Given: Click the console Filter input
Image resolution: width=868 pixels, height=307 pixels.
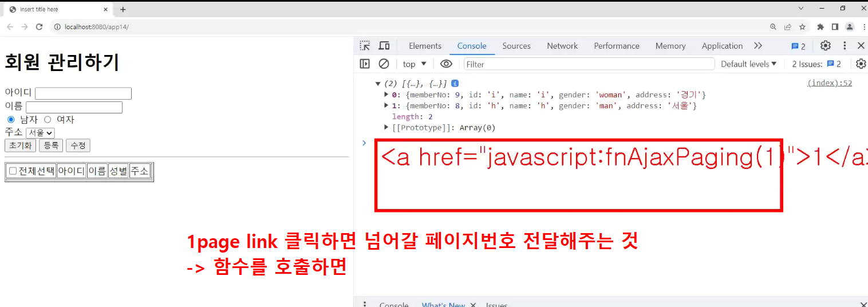Looking at the screenshot, I should (589, 64).
